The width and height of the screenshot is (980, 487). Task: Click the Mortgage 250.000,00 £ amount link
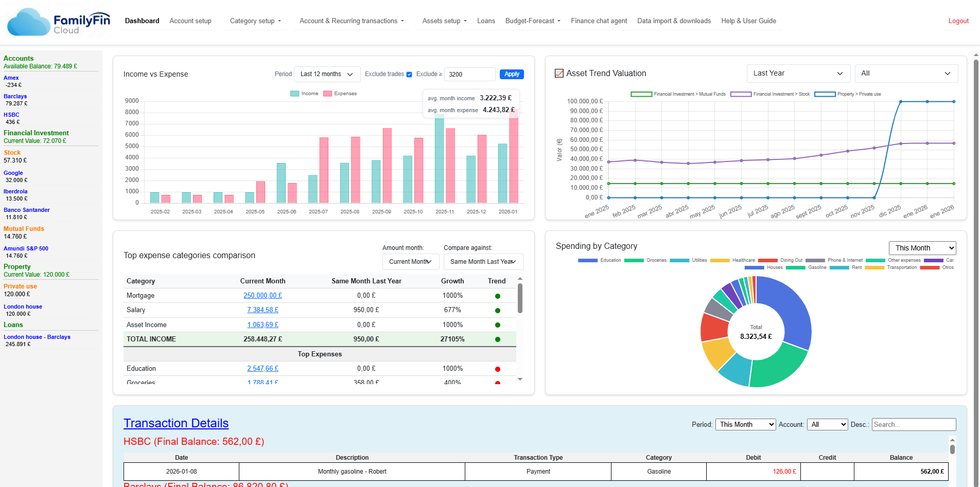pos(262,296)
